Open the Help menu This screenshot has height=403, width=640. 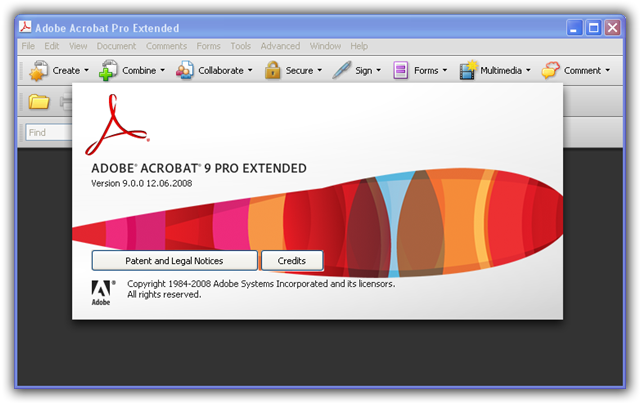pos(359,46)
